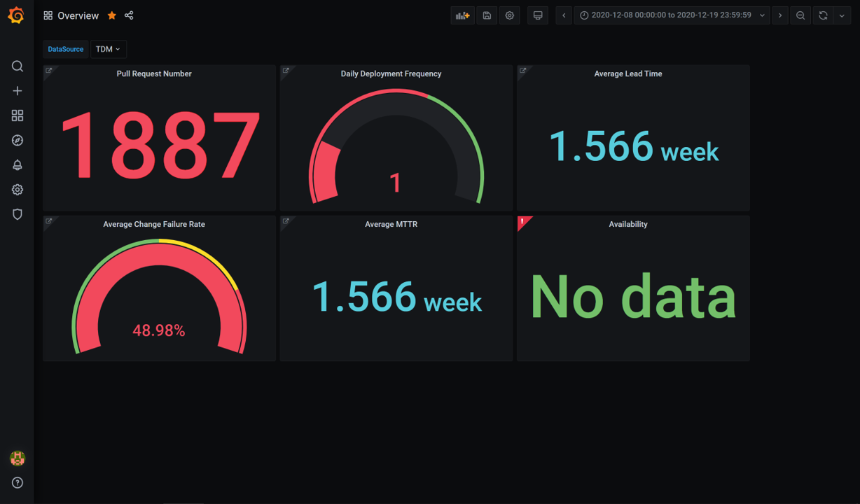Open the Average Change Failure Rate panel link icon

pos(49,221)
